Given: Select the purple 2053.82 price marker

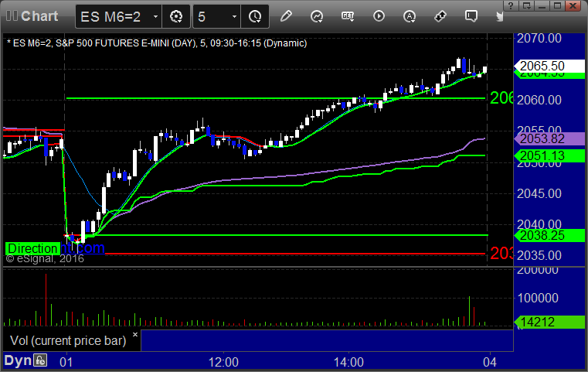Looking at the screenshot, I should tap(549, 139).
